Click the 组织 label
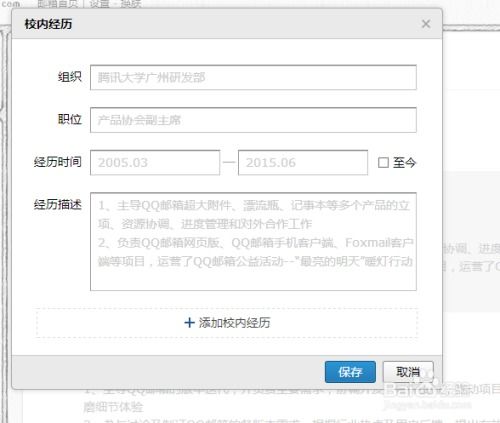The image size is (500, 423). pos(70,77)
